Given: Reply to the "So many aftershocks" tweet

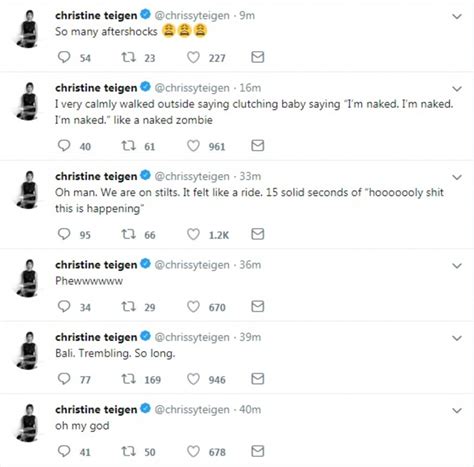Looking at the screenshot, I should point(64,57).
